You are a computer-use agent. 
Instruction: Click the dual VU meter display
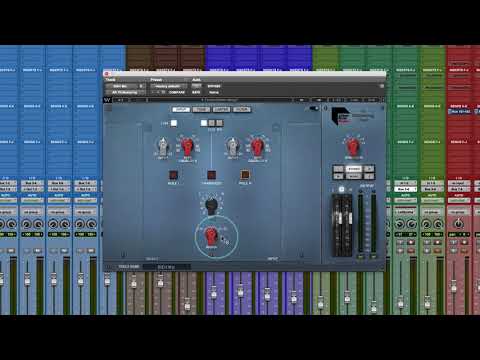342,225
